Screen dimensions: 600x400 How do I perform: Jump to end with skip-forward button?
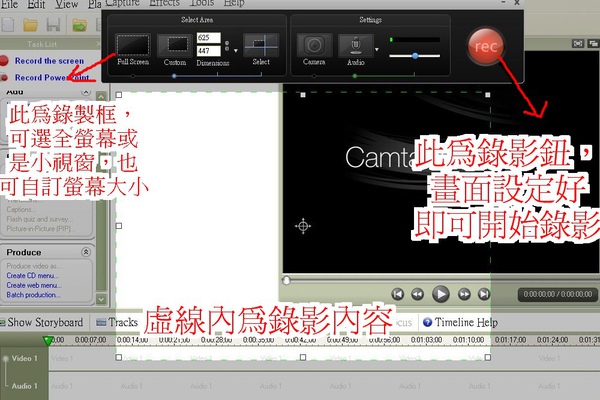pos(484,294)
